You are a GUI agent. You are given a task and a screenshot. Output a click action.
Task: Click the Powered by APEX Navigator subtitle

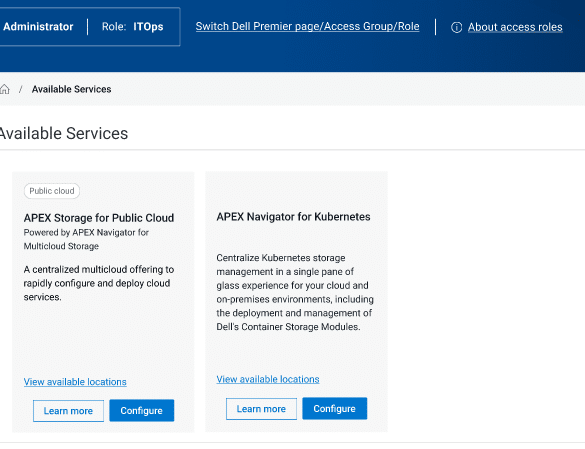point(86,239)
